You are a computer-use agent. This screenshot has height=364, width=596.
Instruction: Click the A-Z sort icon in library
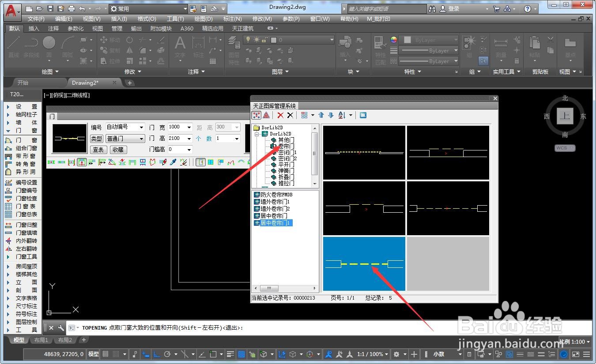342,115
